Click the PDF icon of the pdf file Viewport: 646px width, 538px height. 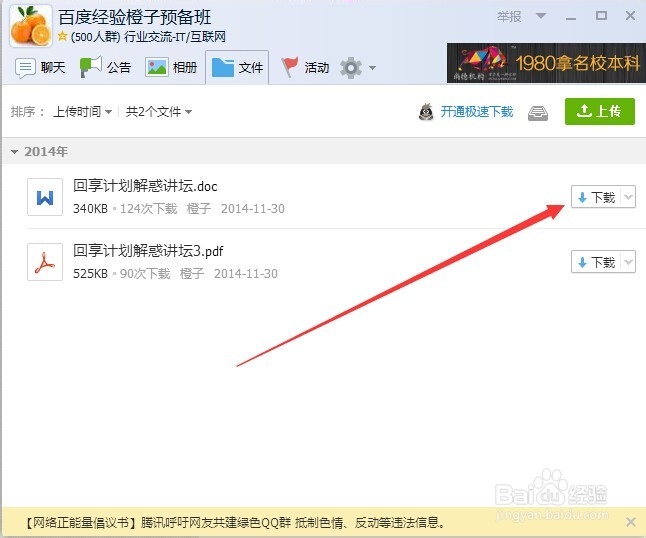pyautogui.click(x=45, y=262)
